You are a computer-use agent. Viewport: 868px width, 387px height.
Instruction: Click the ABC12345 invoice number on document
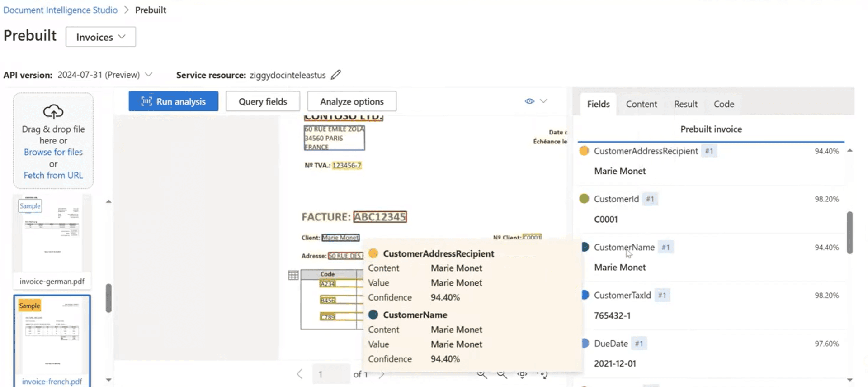380,217
